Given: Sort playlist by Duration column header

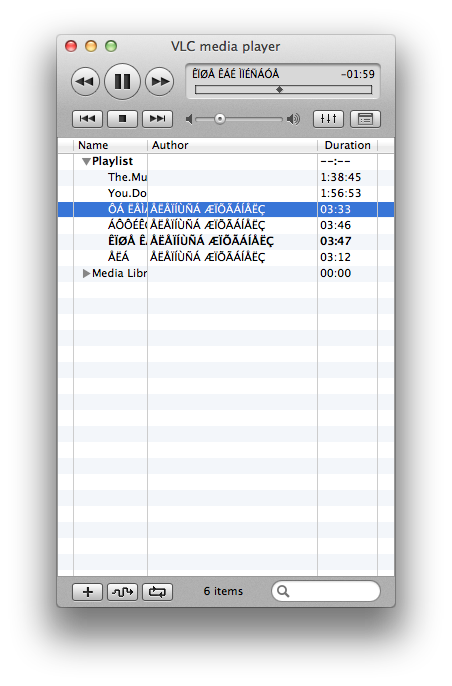Looking at the screenshot, I should pos(347,145).
